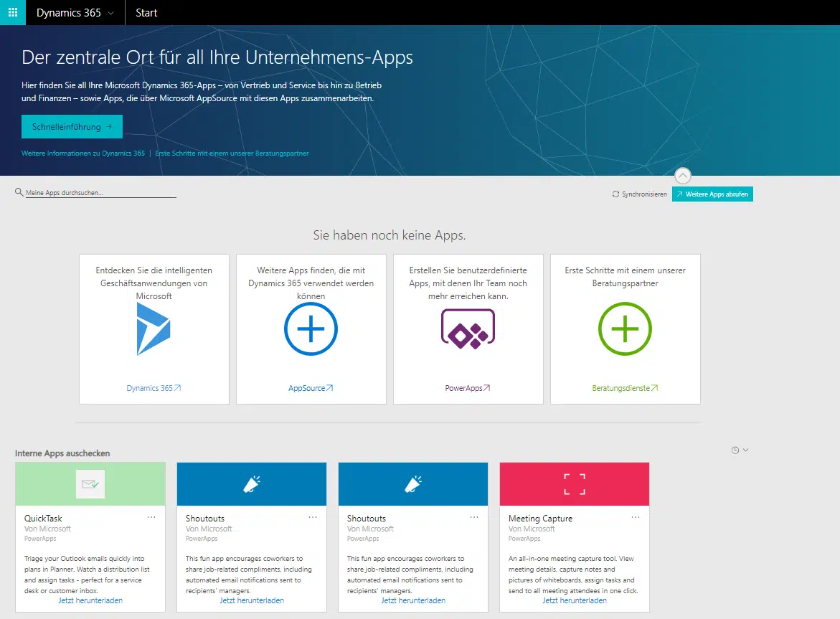Image resolution: width=840 pixels, height=619 pixels.
Task: Click the Interne Apps auschecken heading
Action: [x=62, y=453]
